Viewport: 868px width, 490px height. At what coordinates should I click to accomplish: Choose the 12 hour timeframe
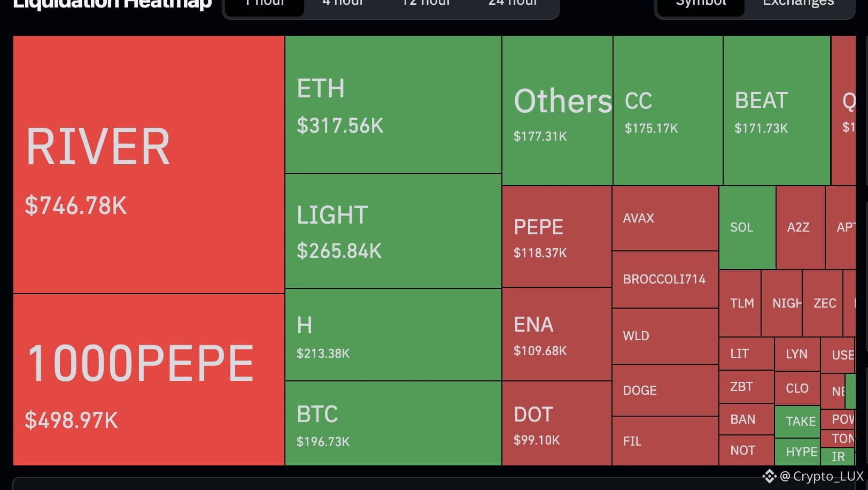426,4
